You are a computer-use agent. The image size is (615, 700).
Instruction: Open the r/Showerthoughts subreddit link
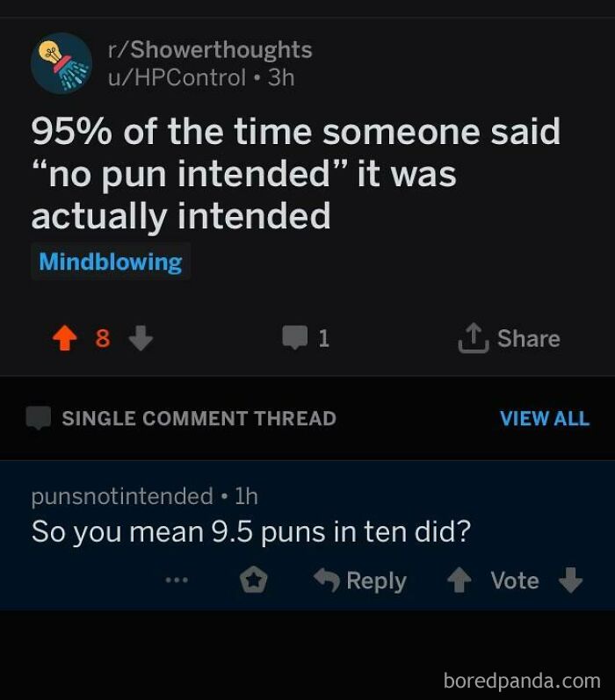click(209, 50)
